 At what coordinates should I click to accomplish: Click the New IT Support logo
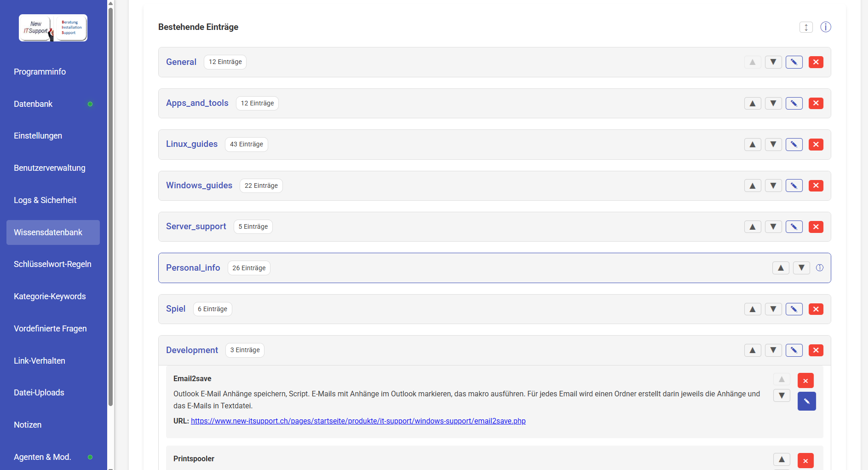[x=53, y=28]
